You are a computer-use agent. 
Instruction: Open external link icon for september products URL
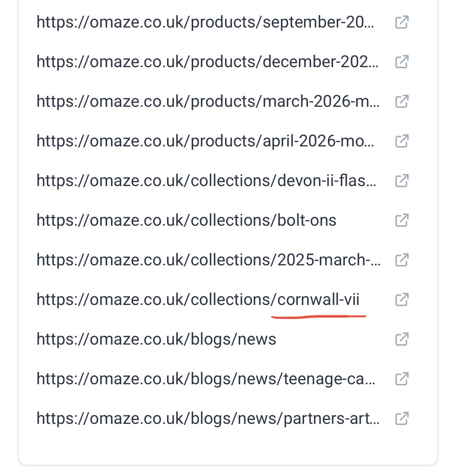(x=402, y=22)
